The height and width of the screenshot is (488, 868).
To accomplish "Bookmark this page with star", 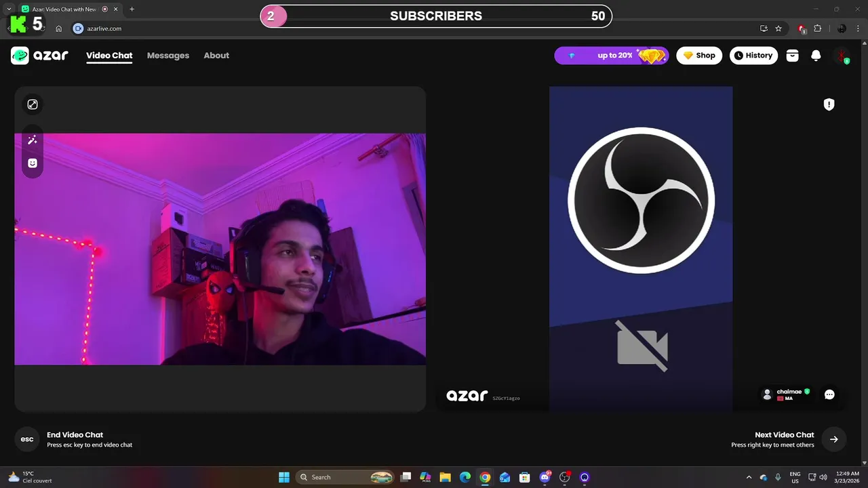I will pyautogui.click(x=778, y=28).
